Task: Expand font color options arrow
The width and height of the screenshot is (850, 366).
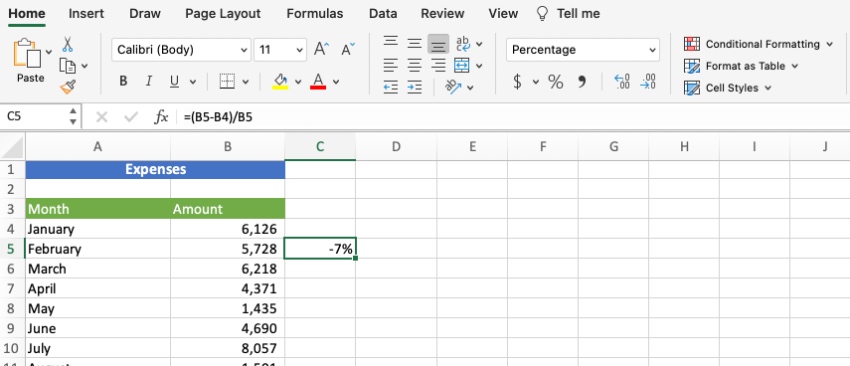Action: pyautogui.click(x=336, y=82)
